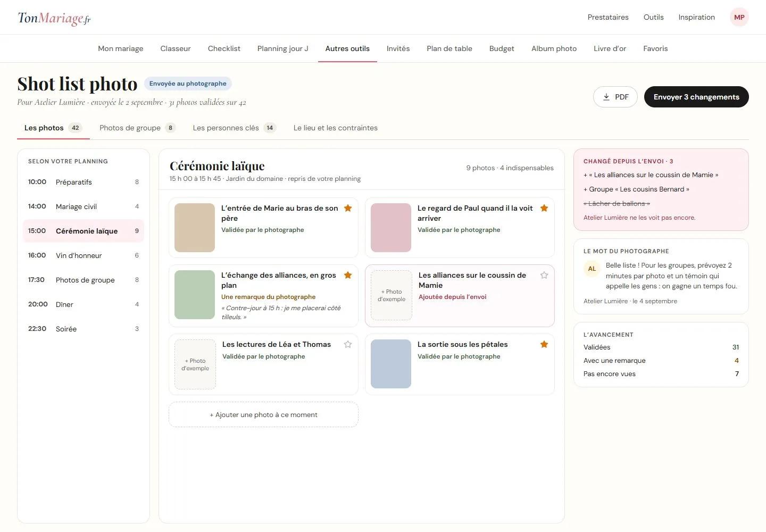Screen dimensions: 766x532
Task: Mark "Les alliances sur le coussin" as indispensable
Action: point(544,275)
